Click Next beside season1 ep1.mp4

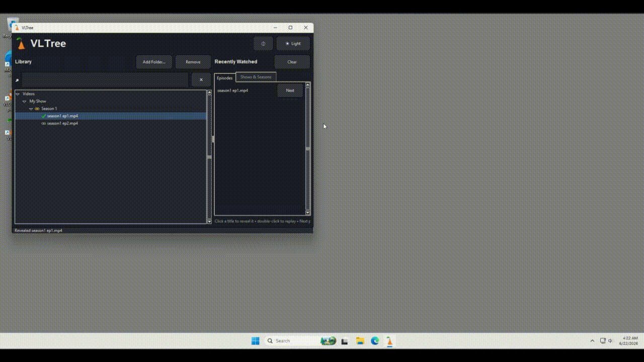point(290,90)
